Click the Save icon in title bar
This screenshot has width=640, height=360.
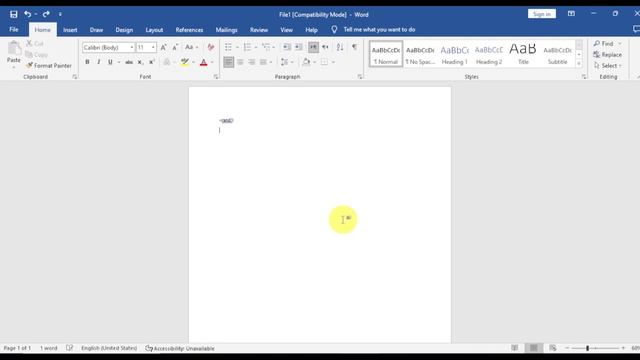tap(13, 14)
